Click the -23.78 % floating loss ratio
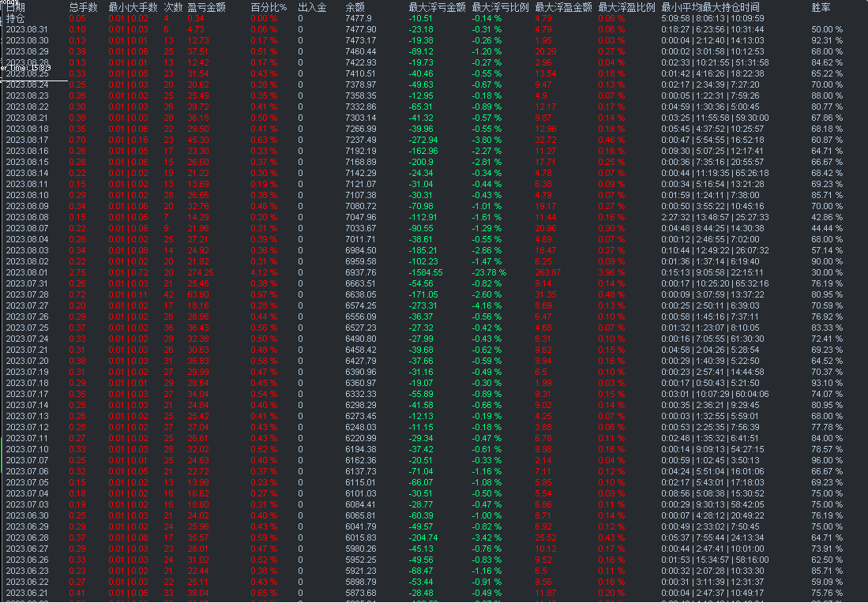This screenshot has height=603, width=868. 489,272
